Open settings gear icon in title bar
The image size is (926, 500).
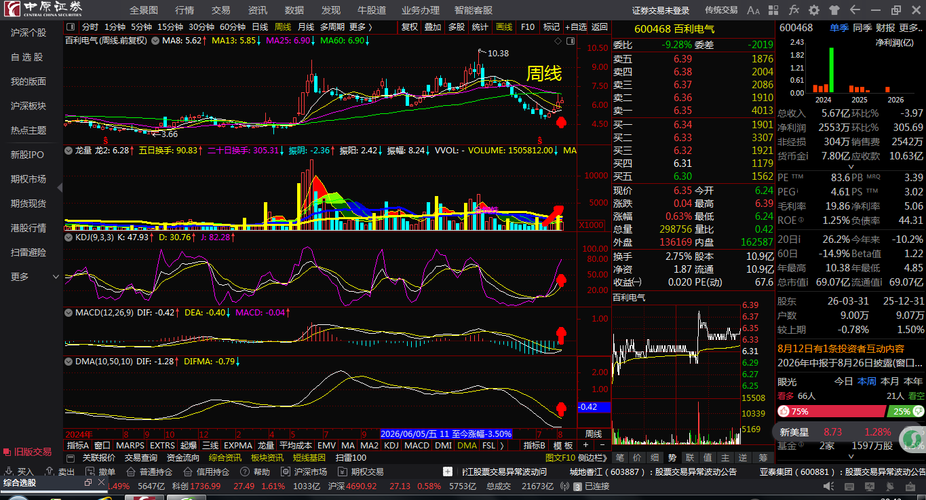(814, 10)
